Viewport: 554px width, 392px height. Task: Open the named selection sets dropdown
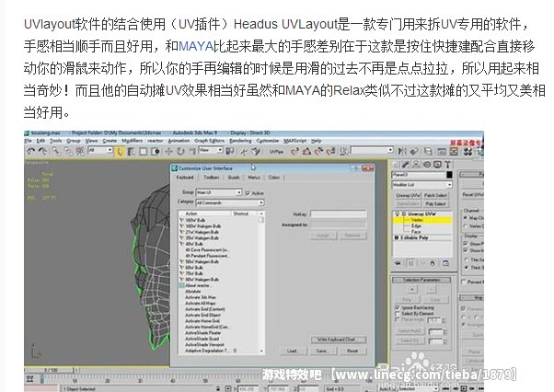(x=372, y=150)
